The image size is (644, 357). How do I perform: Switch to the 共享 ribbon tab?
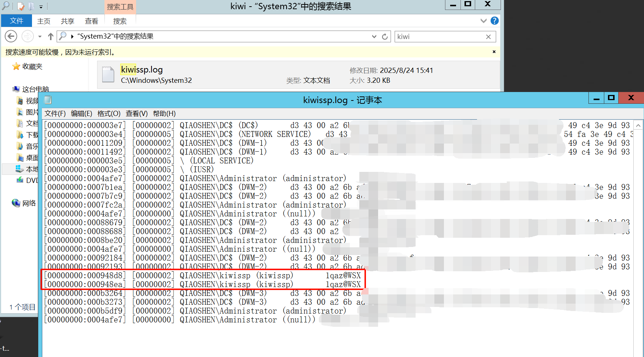(x=67, y=21)
